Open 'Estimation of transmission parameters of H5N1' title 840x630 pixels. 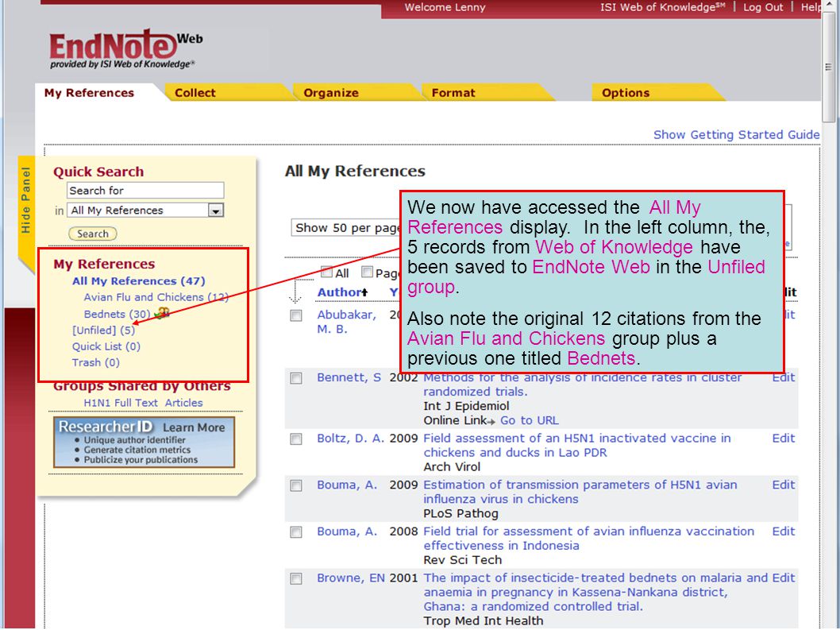[x=580, y=492]
